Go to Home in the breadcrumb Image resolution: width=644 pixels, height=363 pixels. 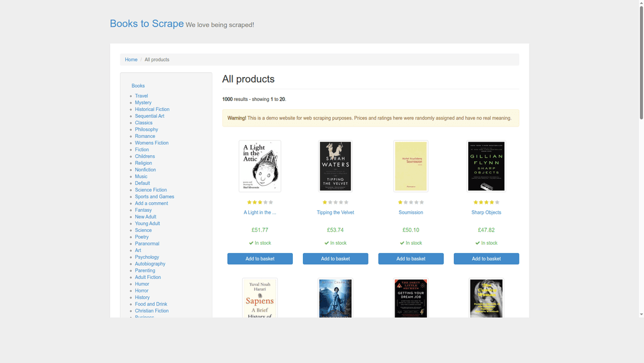point(131,60)
